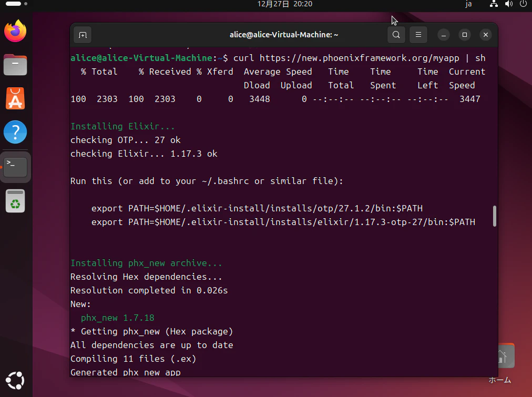Open the clock and calendar panel
This screenshot has width=532, height=397.
click(x=284, y=4)
